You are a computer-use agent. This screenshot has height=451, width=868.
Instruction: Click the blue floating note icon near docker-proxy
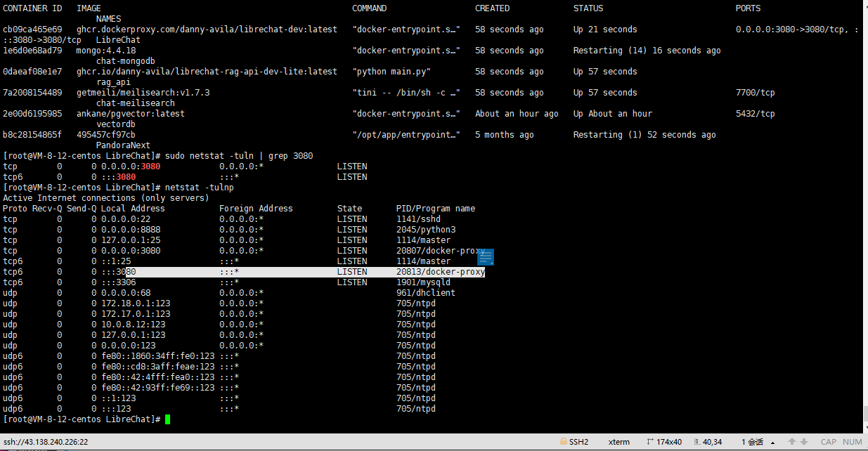[x=486, y=257]
